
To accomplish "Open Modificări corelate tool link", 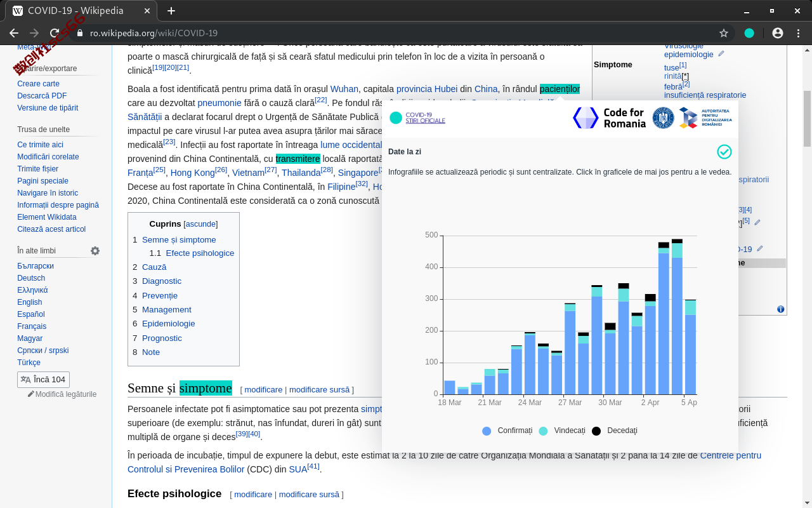I will pos(48,157).
